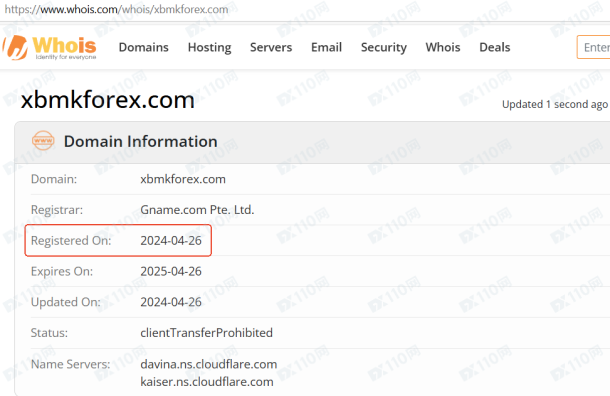The image size is (610, 396).
Task: Open the Email menu
Action: (x=326, y=47)
